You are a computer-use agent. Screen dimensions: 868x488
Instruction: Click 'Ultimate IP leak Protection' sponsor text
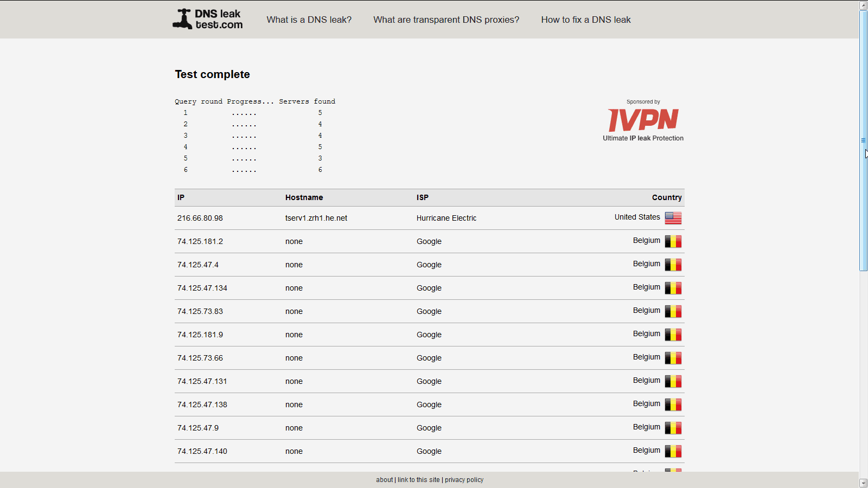[x=643, y=138]
